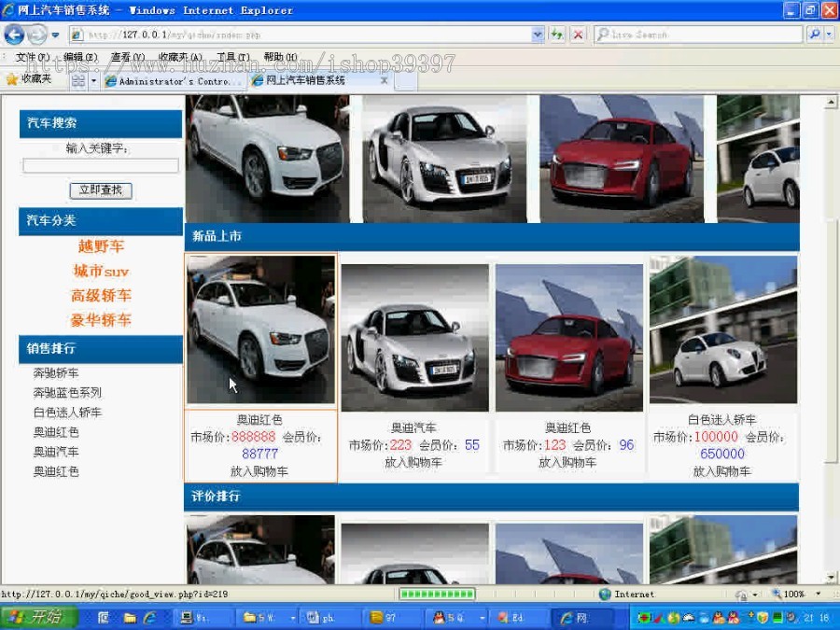Open the 编辑 menu
840x630 pixels.
pyautogui.click(x=80, y=57)
